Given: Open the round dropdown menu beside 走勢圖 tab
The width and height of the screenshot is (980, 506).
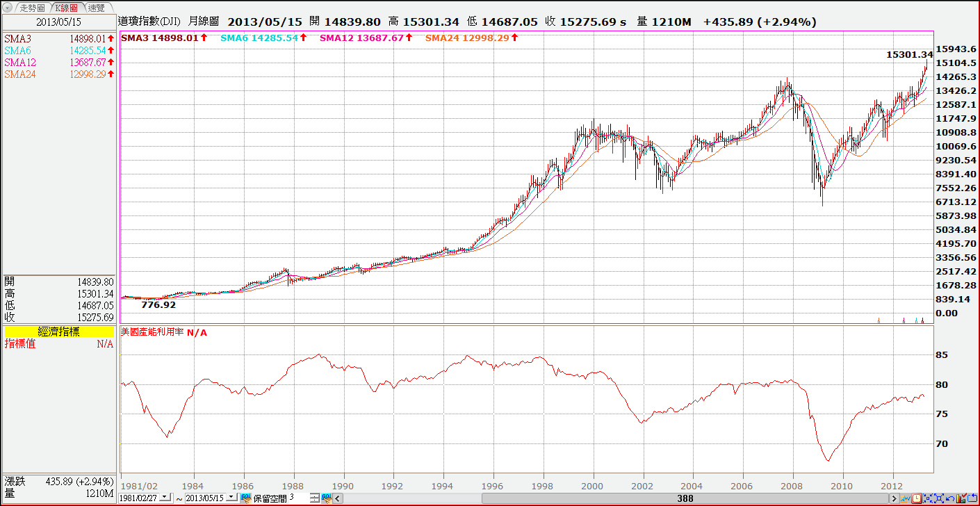Looking at the screenshot, I should 8,8.
